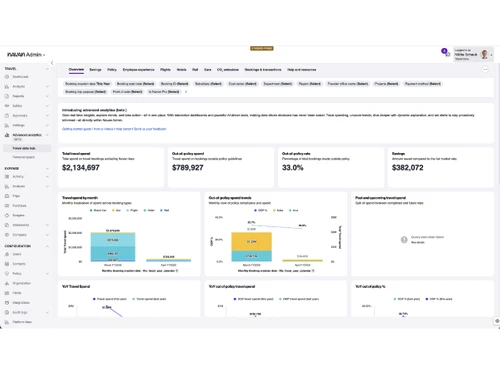Click the Approvals sidebar icon
This screenshot has width=500, height=375.
tap(7, 115)
